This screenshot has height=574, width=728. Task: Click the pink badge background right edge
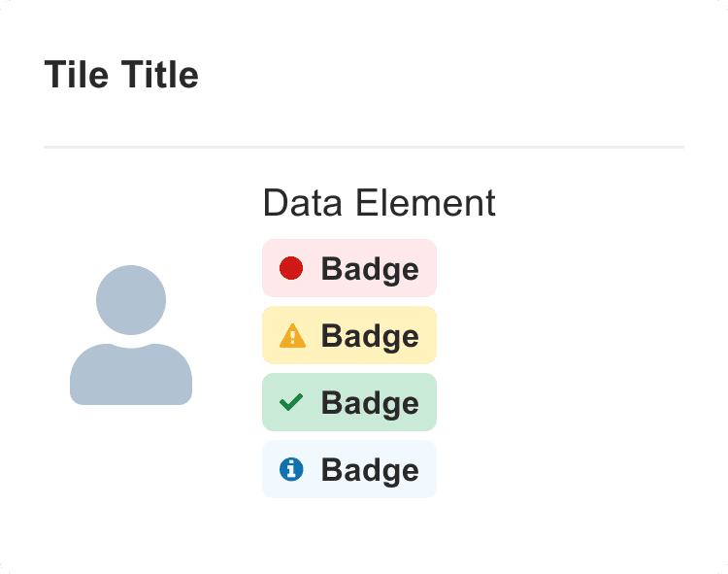tap(430, 268)
